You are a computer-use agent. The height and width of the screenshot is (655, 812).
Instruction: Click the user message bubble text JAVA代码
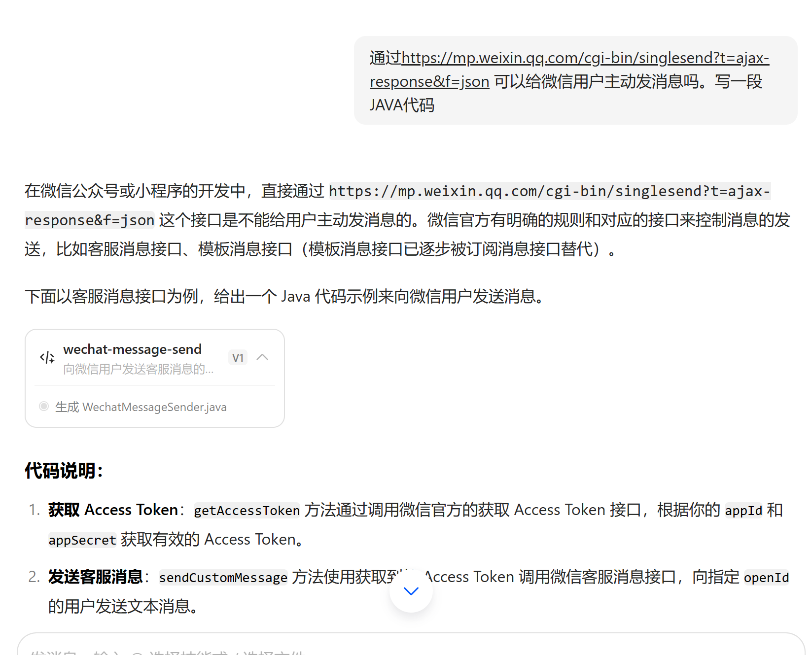click(x=402, y=105)
